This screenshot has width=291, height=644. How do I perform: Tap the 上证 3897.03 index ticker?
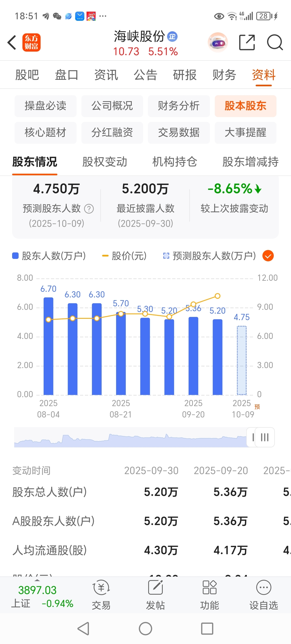(x=42, y=597)
